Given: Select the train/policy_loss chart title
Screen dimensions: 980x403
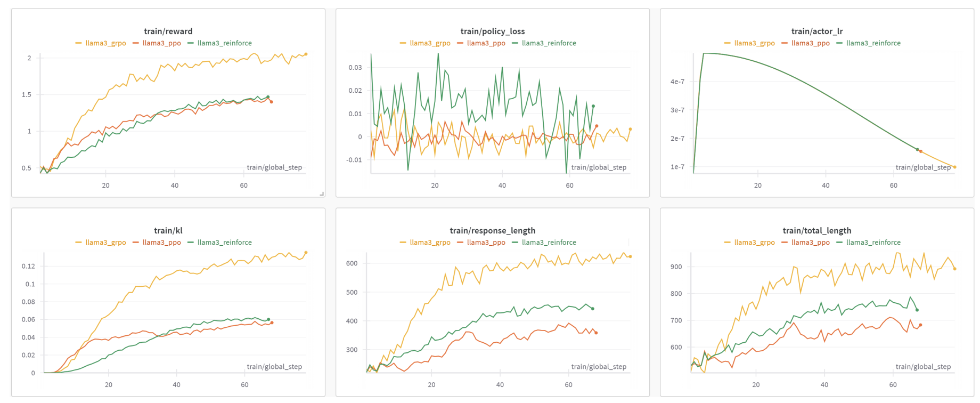Looking at the screenshot, I should [493, 31].
